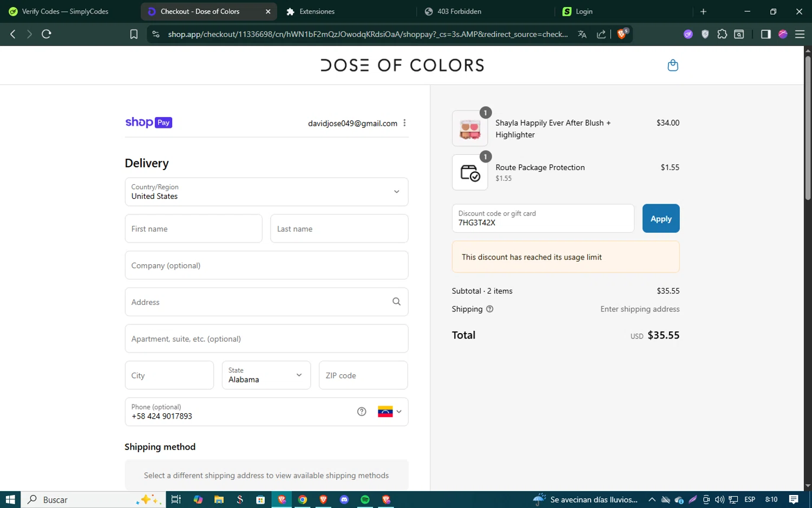Image resolution: width=812 pixels, height=508 pixels.
Task: Open the site settings icon in address bar
Action: coord(156,34)
